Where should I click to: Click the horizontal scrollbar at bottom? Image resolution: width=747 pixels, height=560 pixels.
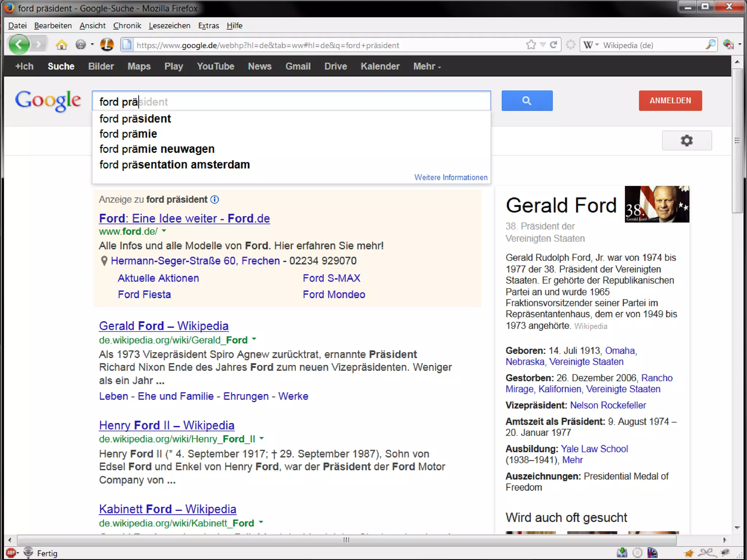pos(347,540)
